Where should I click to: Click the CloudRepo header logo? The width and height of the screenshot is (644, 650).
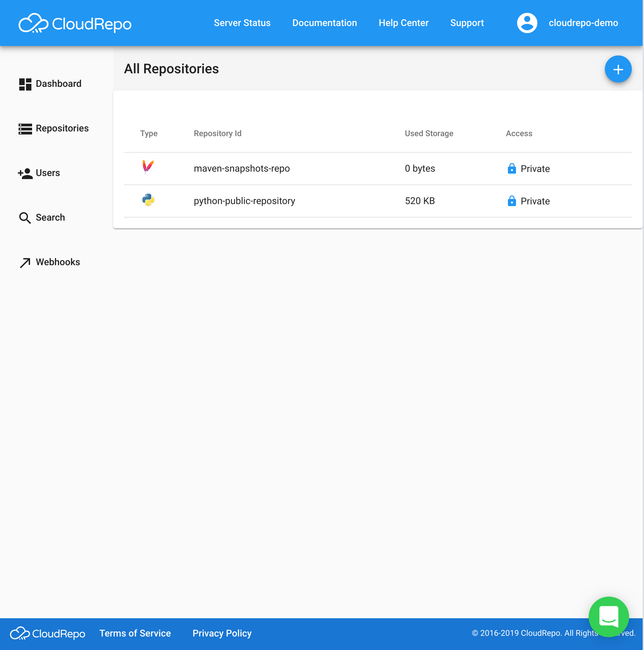coord(75,24)
